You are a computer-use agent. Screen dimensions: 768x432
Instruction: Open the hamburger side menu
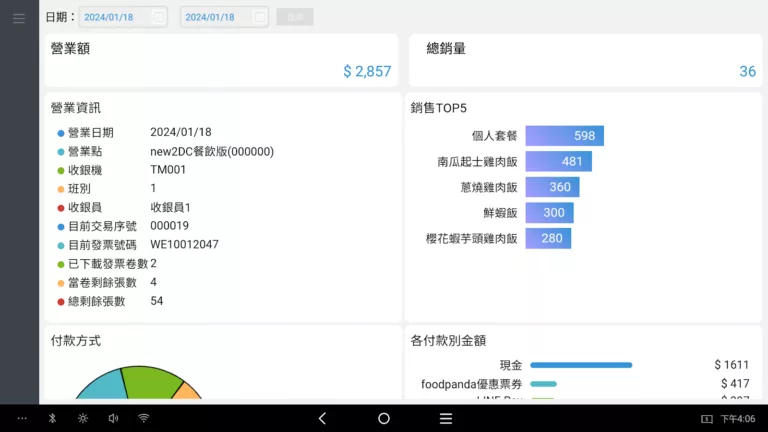coord(19,18)
